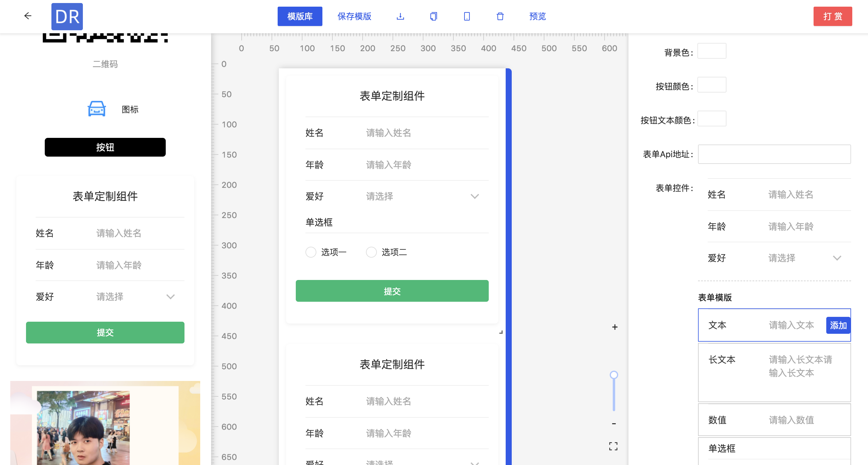Click the plus zoom-in icon on canvas
Screen dimensions: 868x465
615,327
